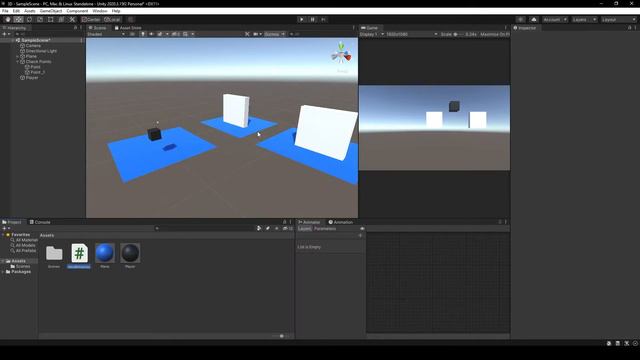Select the Rect Transform tool
The image size is (640, 360).
click(x=50, y=19)
